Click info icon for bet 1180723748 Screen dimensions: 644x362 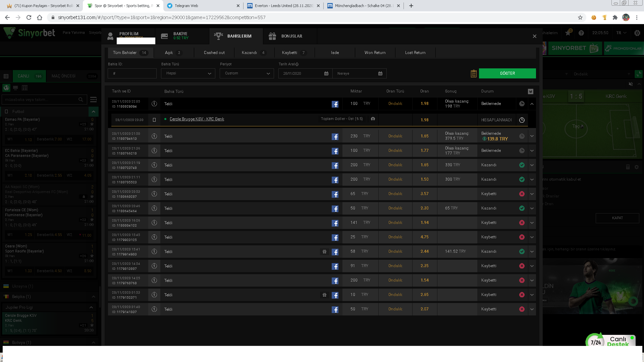click(154, 165)
